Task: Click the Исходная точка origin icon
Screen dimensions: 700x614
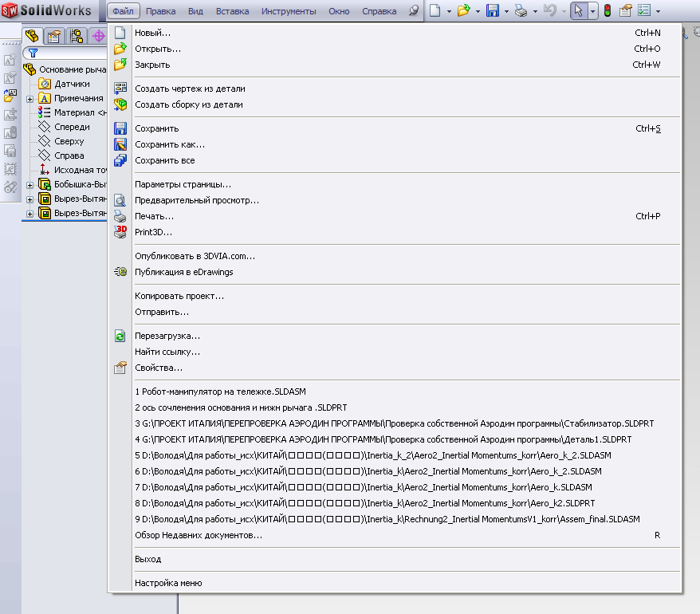Action: coord(44,170)
